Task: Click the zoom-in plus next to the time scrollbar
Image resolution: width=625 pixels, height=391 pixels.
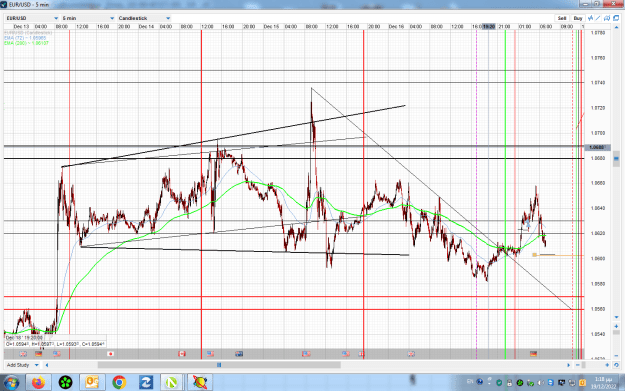Action: click(607, 365)
